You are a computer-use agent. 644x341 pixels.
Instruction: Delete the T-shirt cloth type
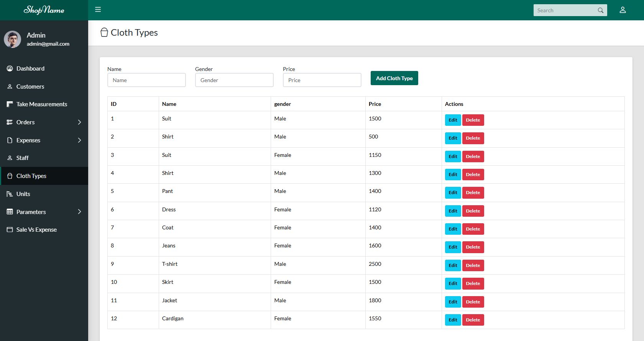[x=473, y=265]
